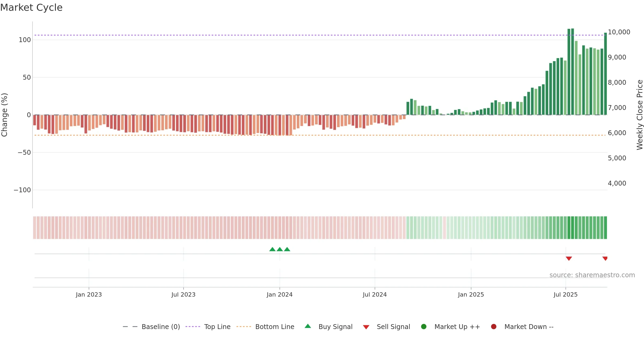Toggle the Market Up ++ legend entry
The width and height of the screenshot is (644, 362).
450,327
